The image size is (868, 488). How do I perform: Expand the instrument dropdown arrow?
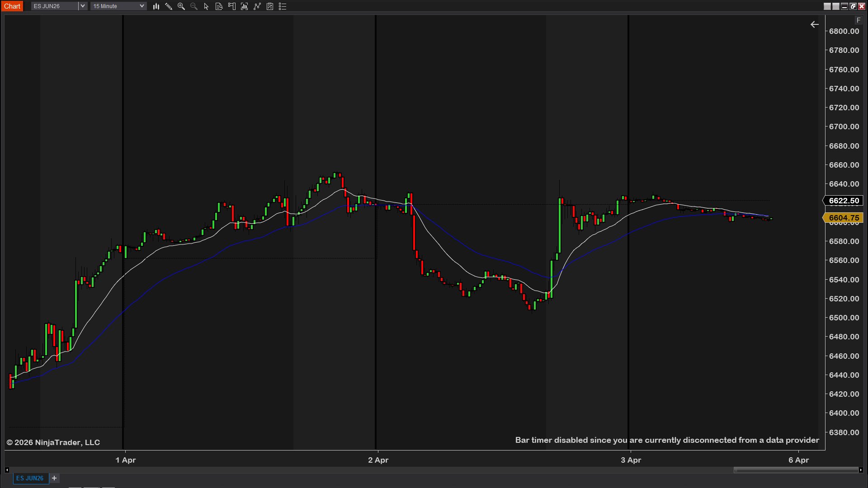tap(83, 6)
